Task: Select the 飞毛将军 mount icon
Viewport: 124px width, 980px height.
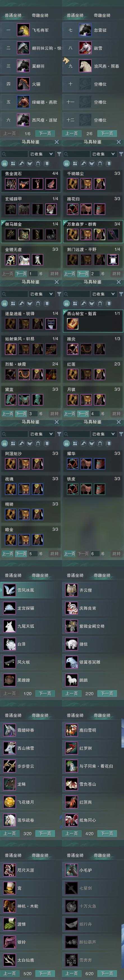Action: pyautogui.click(x=23, y=30)
